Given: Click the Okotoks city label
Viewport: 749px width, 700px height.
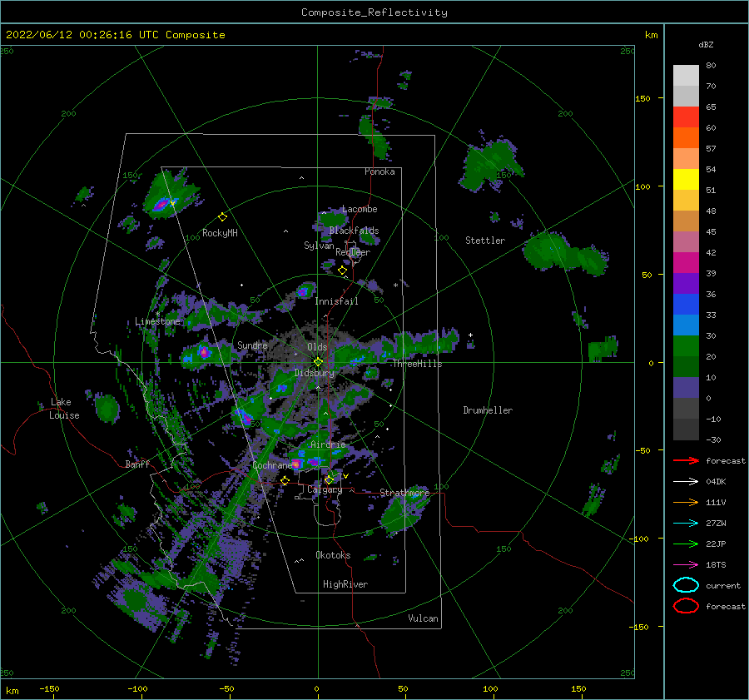Looking at the screenshot, I should (x=334, y=555).
